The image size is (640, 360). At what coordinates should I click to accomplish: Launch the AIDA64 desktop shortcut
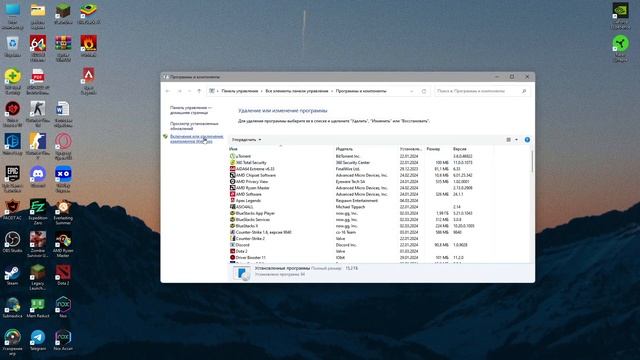[38, 48]
